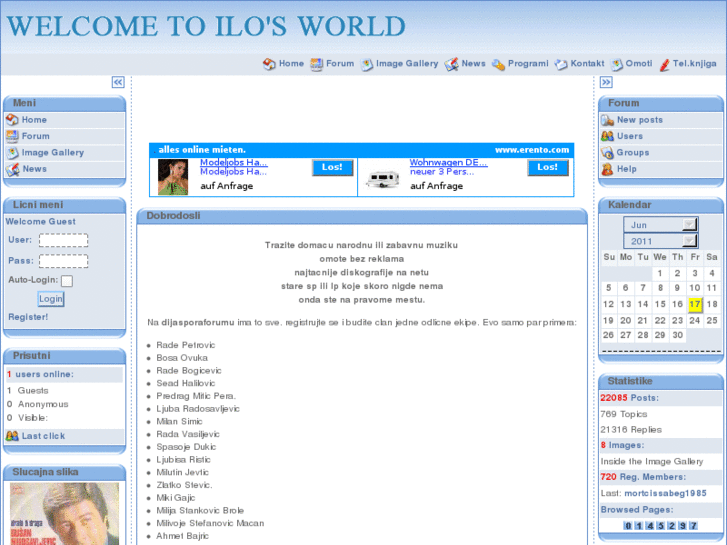Click the Last click link in Prisutni panel
This screenshot has width=727, height=545.
(x=43, y=436)
